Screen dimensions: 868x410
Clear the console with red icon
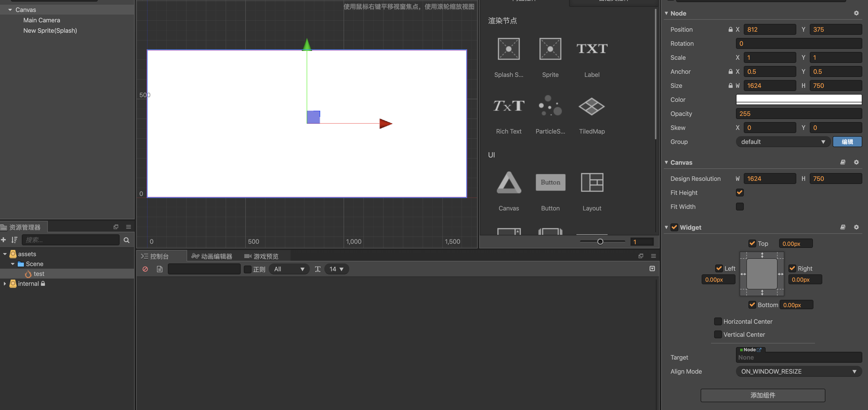[145, 269]
